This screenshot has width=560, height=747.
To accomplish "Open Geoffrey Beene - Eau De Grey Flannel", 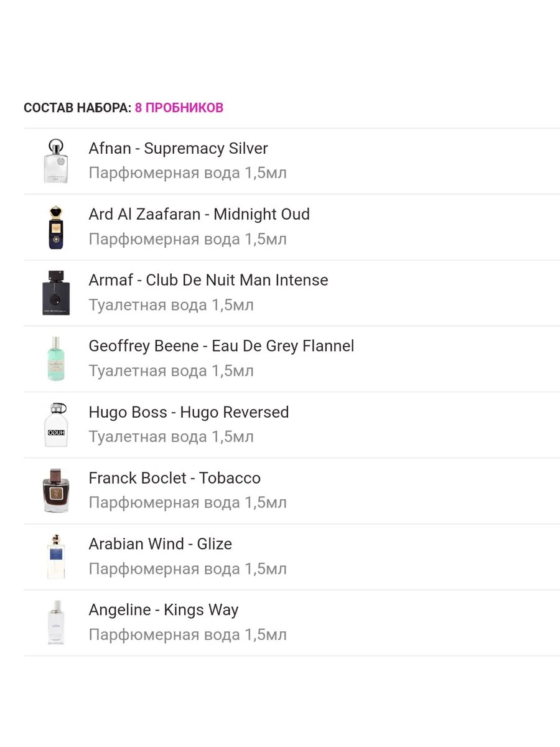I will [x=222, y=346].
